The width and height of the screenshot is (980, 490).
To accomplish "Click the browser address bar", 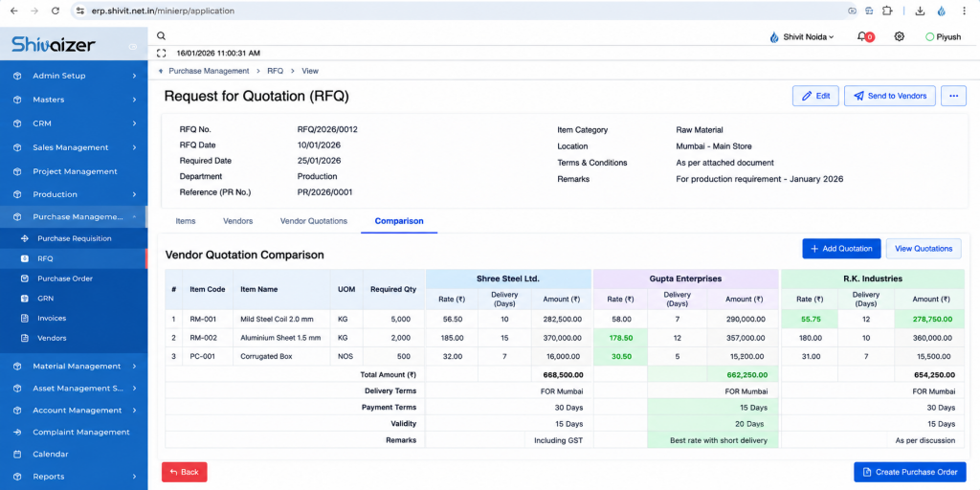I will click(x=462, y=11).
